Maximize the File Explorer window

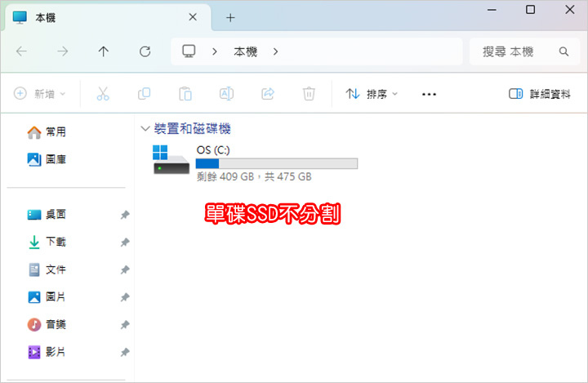click(x=530, y=10)
